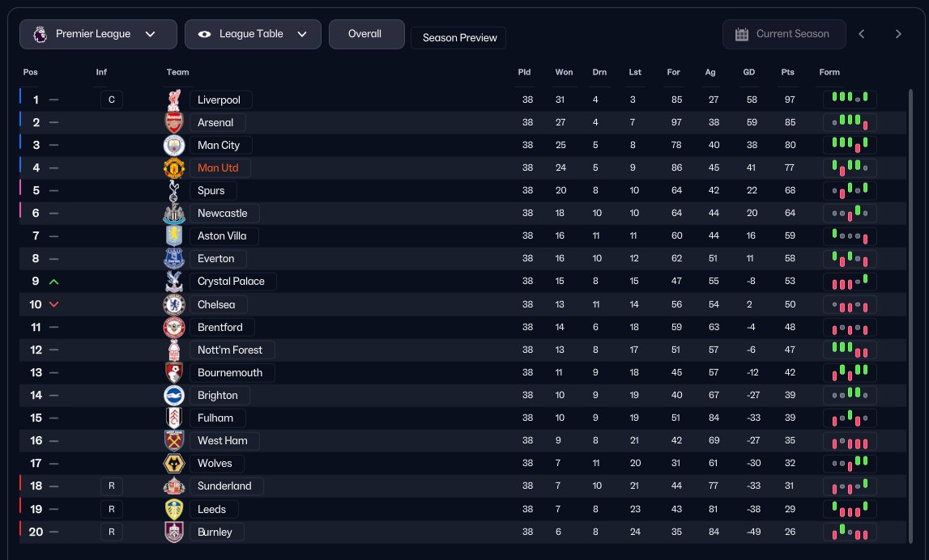
Task: Click the Wolves crest icon
Action: (x=174, y=463)
